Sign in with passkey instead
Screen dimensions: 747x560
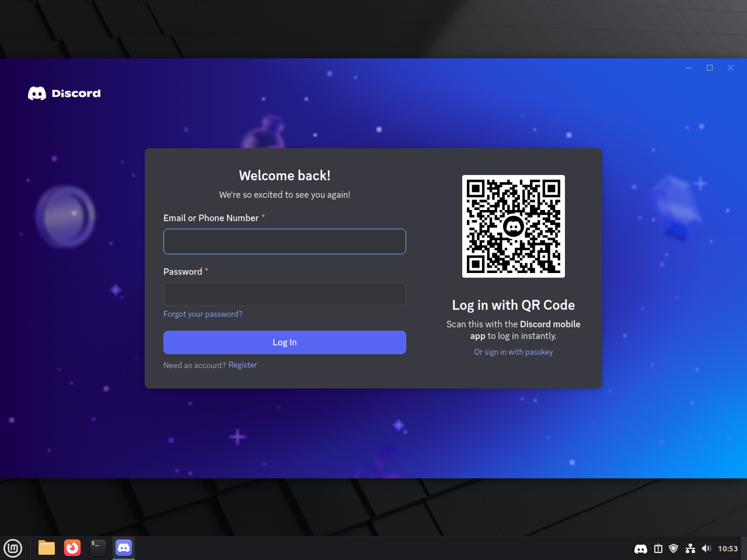[x=513, y=352]
